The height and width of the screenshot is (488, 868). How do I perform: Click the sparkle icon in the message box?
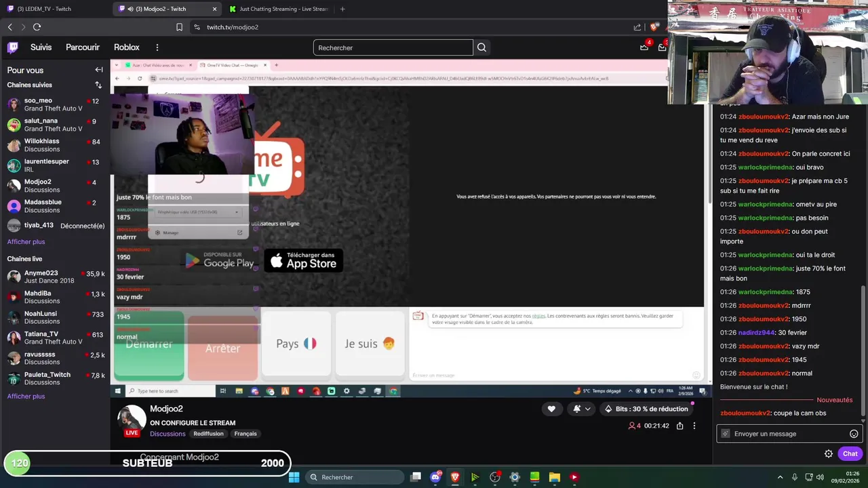coord(726,434)
